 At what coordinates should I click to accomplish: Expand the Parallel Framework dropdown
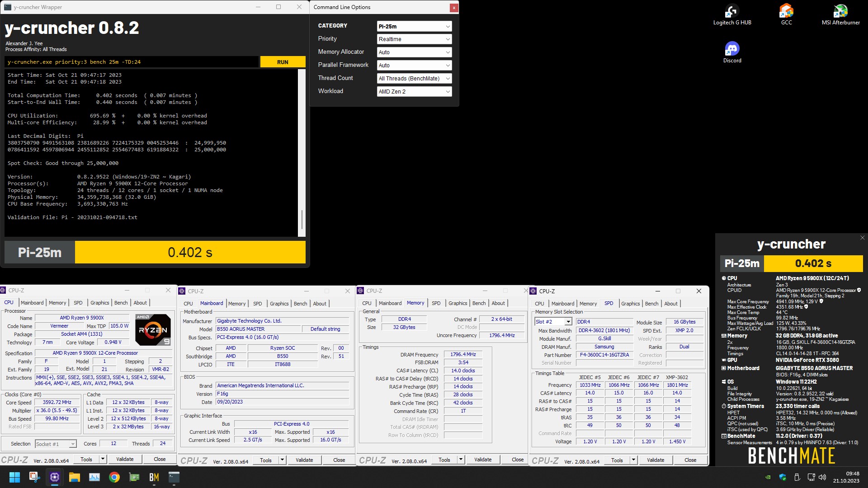coord(414,66)
